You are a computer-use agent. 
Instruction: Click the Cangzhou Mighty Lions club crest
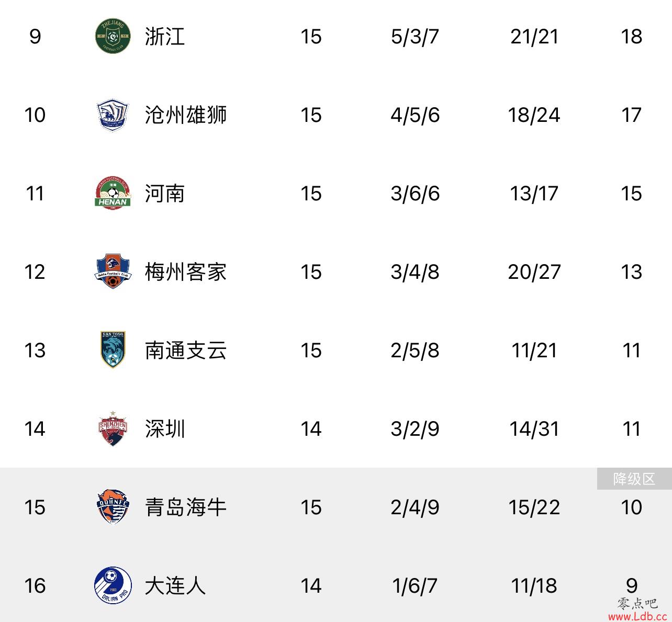coord(113,115)
